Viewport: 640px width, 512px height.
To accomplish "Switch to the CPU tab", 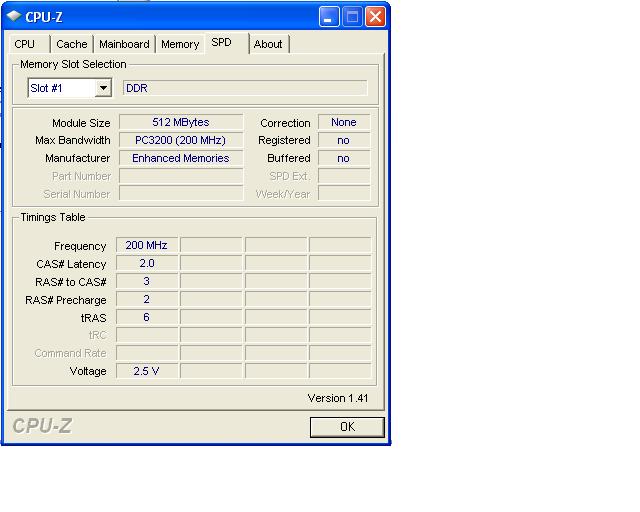I will click(25, 44).
